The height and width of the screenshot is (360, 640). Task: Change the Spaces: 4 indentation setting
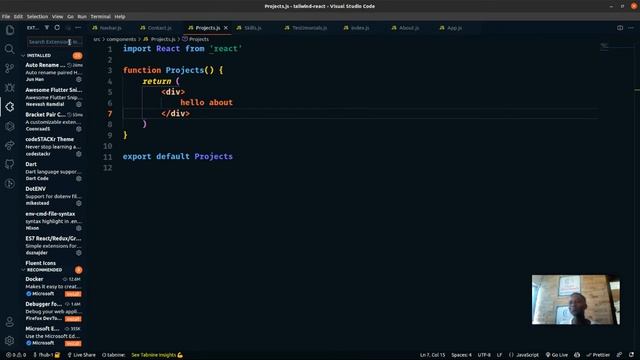(x=461, y=355)
